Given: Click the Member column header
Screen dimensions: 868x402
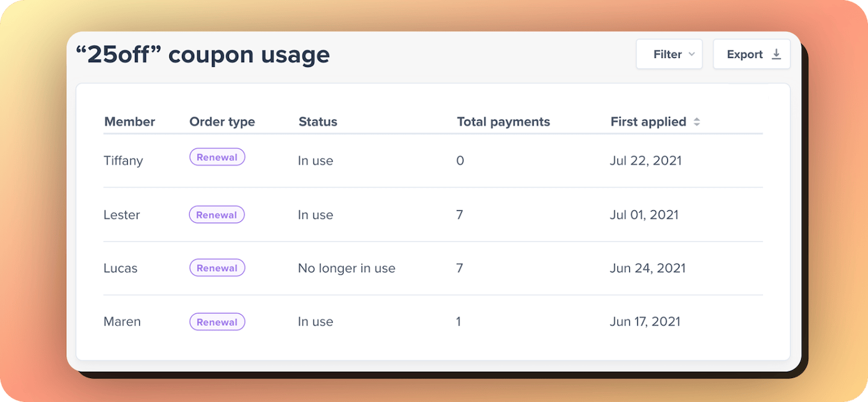Looking at the screenshot, I should point(130,121).
